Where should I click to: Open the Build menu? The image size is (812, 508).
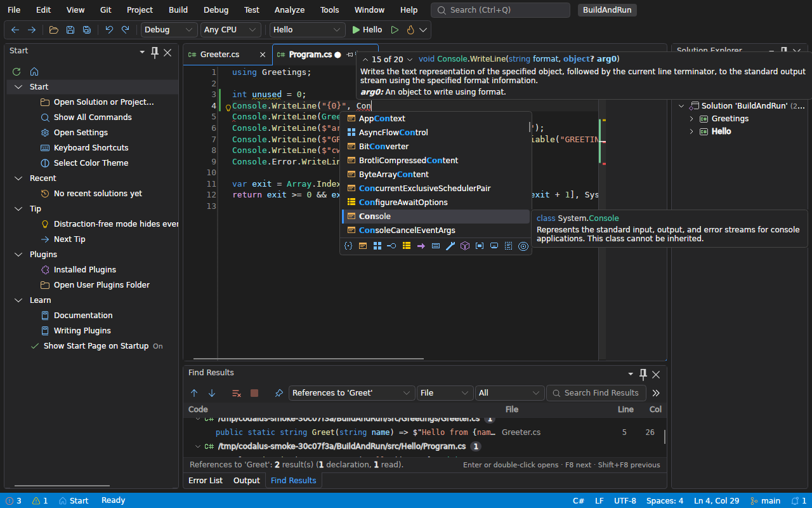(x=178, y=10)
